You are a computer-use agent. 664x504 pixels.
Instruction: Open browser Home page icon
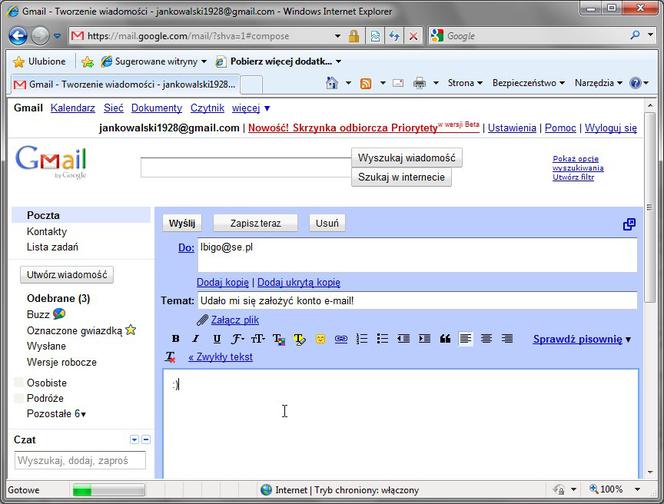[x=332, y=83]
